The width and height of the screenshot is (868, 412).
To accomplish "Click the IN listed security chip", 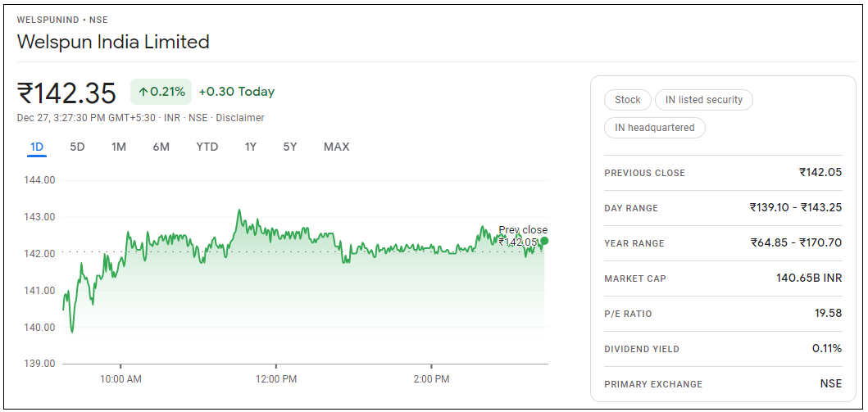I will coord(703,100).
